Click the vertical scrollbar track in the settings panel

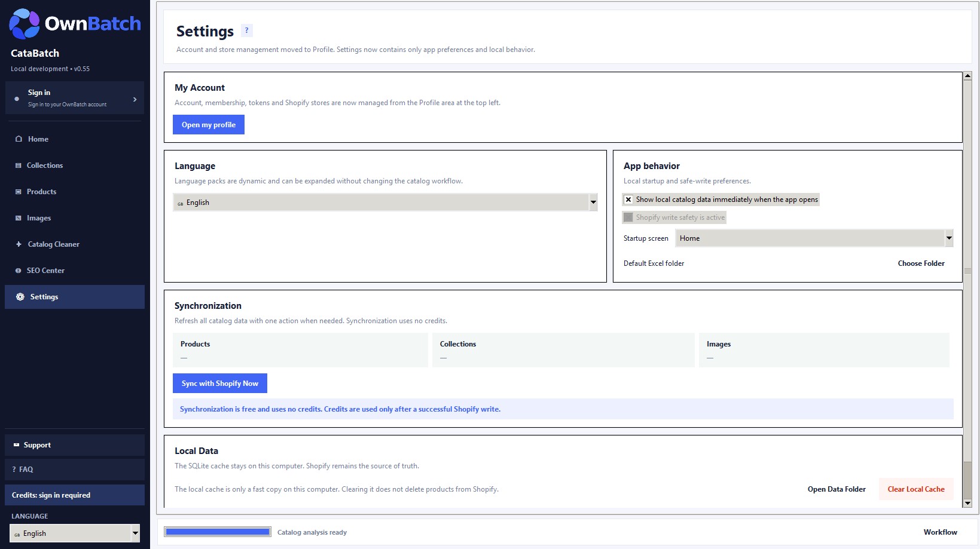(x=967, y=290)
